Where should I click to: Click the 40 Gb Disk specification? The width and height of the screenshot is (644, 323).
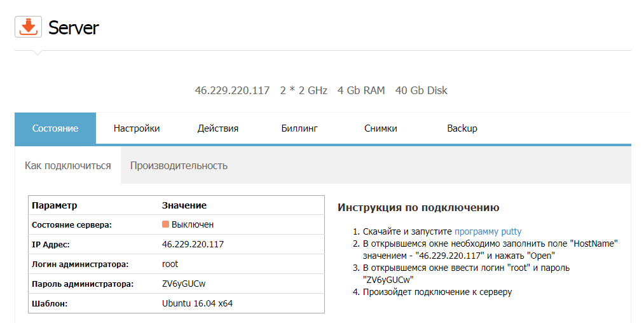(x=421, y=90)
